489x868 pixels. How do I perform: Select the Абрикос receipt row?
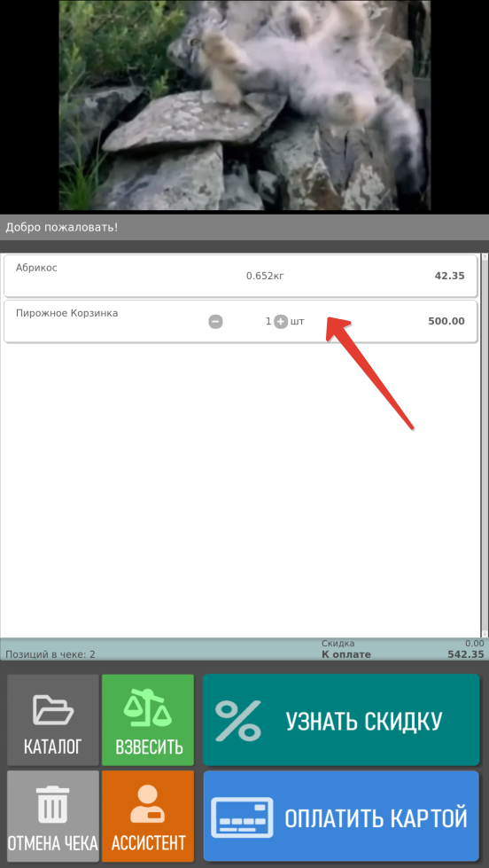point(240,276)
